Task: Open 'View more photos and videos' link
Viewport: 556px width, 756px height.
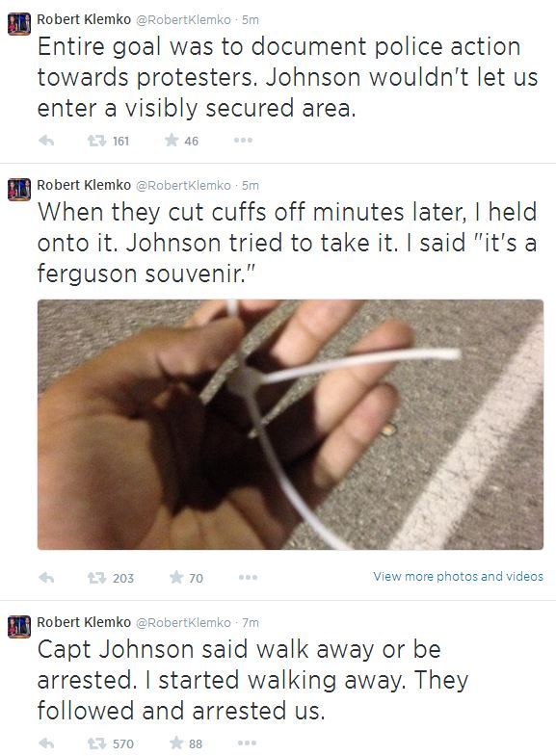Action: coord(458,577)
